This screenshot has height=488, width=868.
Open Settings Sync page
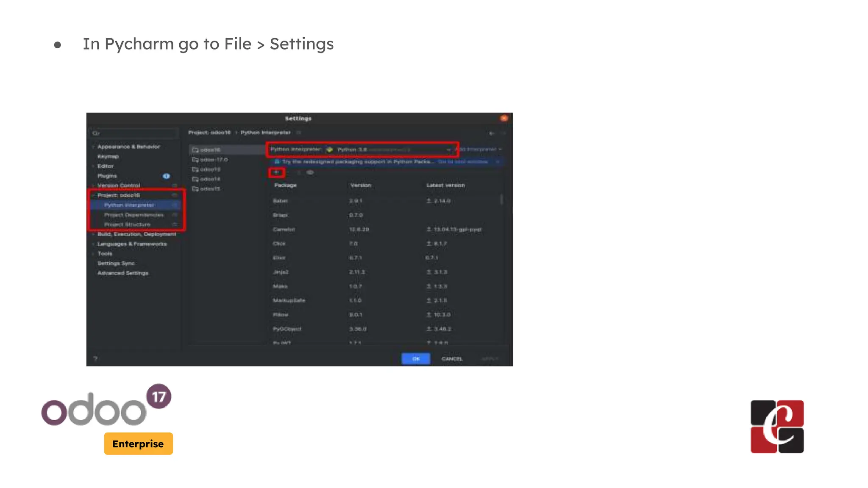click(116, 263)
